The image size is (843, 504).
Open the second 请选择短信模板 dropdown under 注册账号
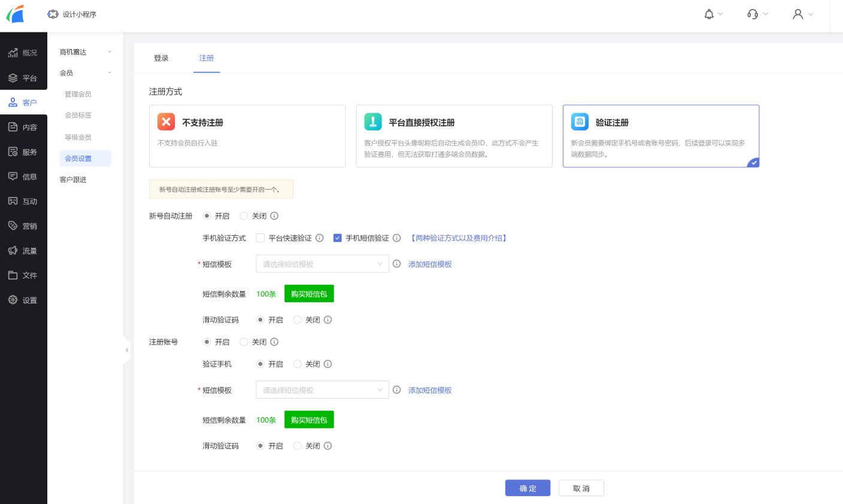pyautogui.click(x=322, y=390)
